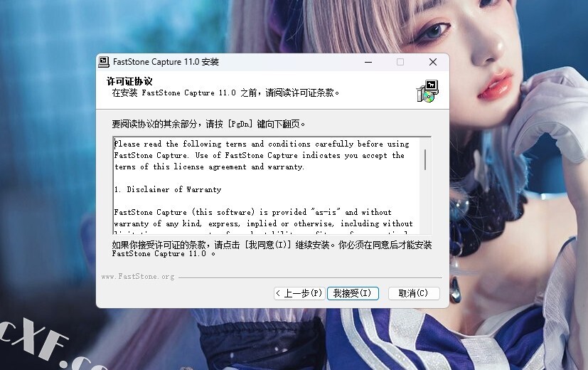Viewport: 588px width, 370px height.
Task: Click the greyed-out maximize window button
Action: click(x=400, y=62)
